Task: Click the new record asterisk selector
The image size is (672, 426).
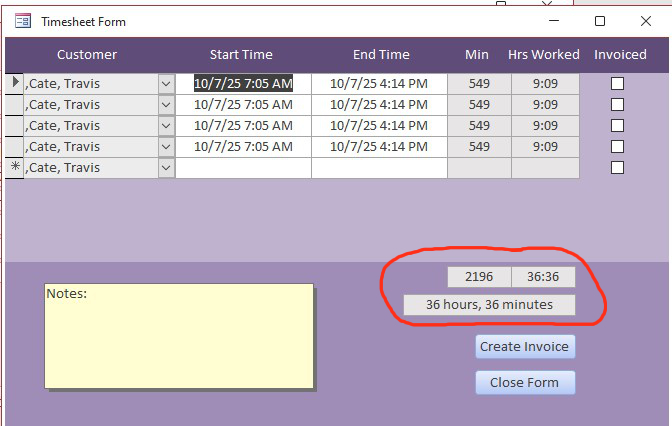Action: pos(15,168)
